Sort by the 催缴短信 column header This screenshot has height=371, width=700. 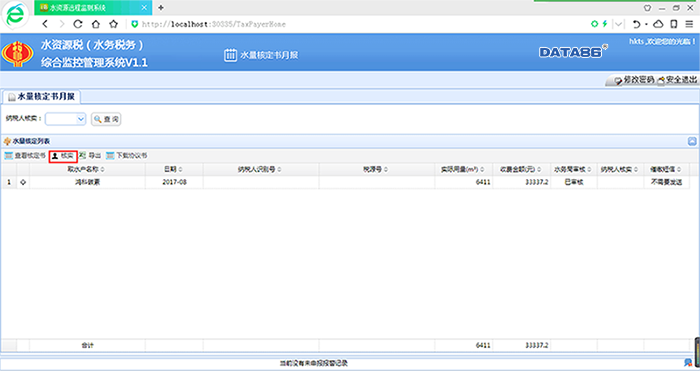pos(667,170)
